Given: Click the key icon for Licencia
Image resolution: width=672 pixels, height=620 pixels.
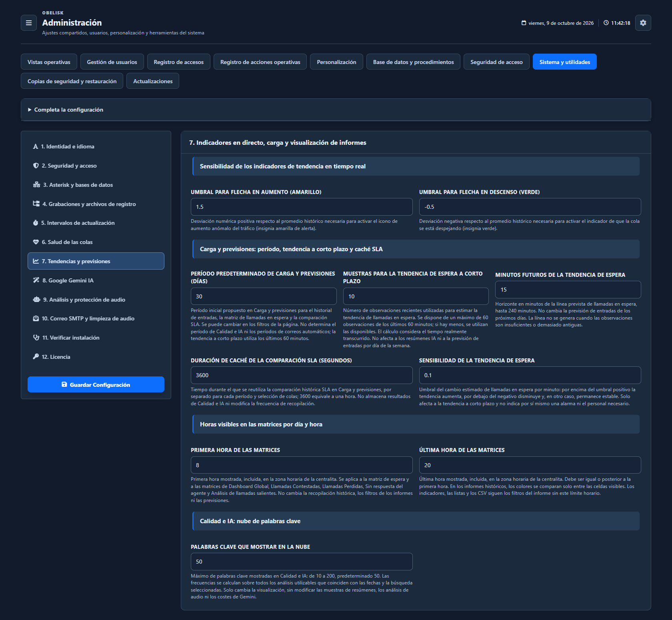Looking at the screenshot, I should 36,357.
